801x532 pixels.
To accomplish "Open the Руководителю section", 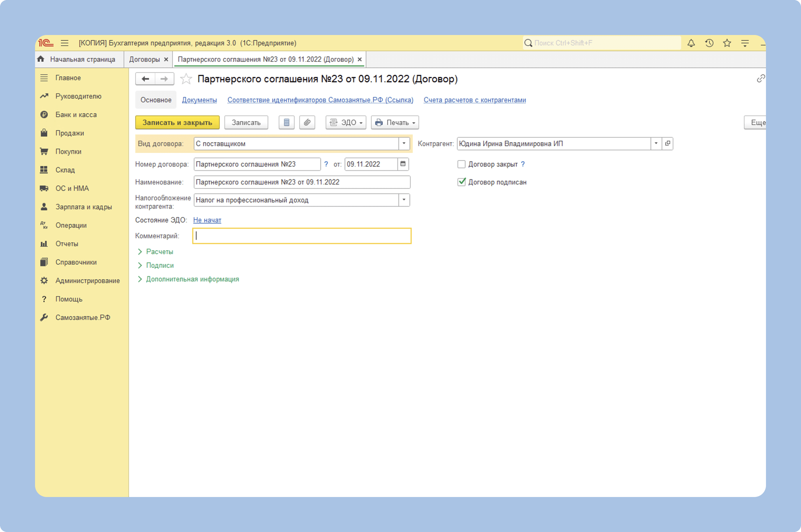I will click(x=79, y=96).
